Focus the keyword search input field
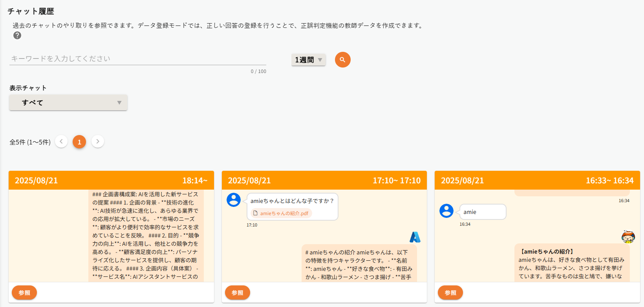644x307 pixels. tap(137, 58)
